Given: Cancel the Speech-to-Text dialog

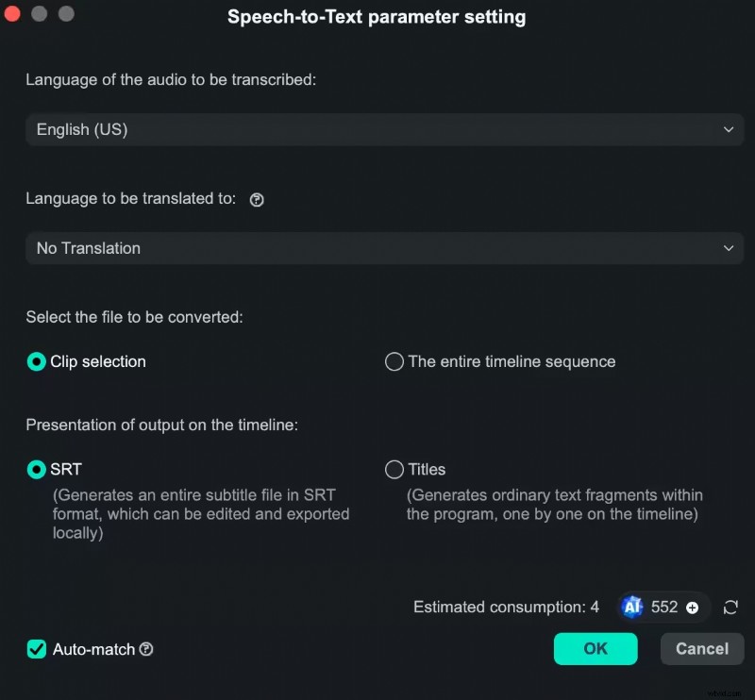Looking at the screenshot, I should (701, 649).
